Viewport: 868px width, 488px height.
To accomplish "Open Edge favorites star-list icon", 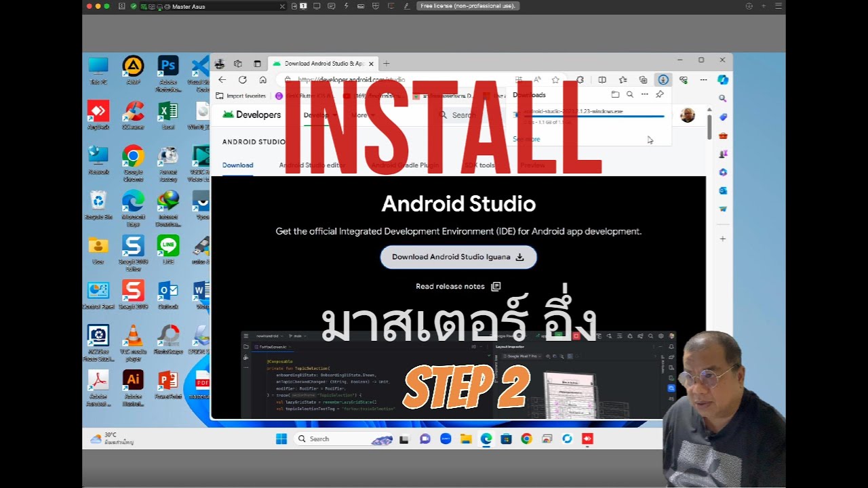I will 623,79.
